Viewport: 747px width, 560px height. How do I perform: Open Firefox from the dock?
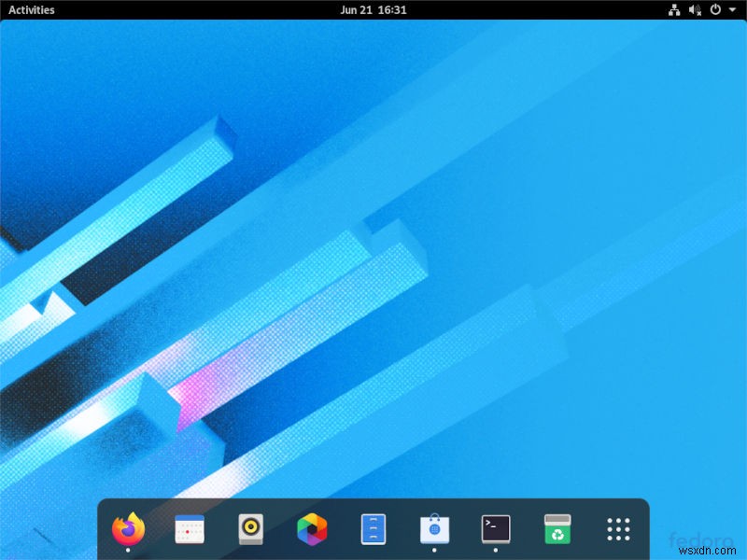(x=129, y=529)
